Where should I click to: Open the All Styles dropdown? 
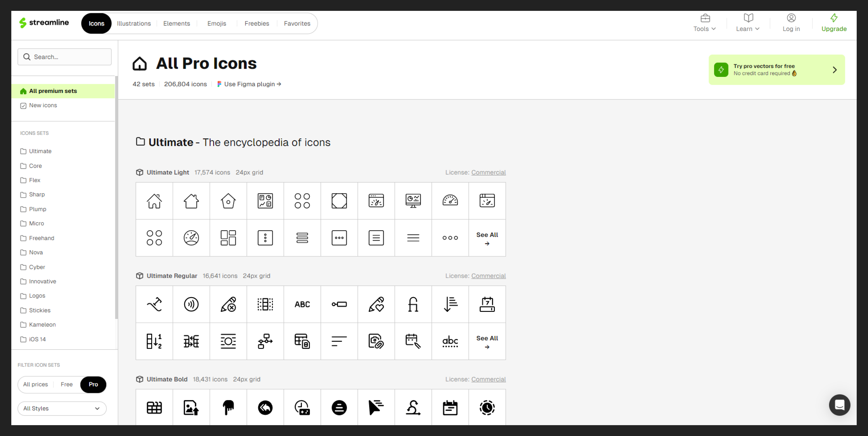point(62,408)
